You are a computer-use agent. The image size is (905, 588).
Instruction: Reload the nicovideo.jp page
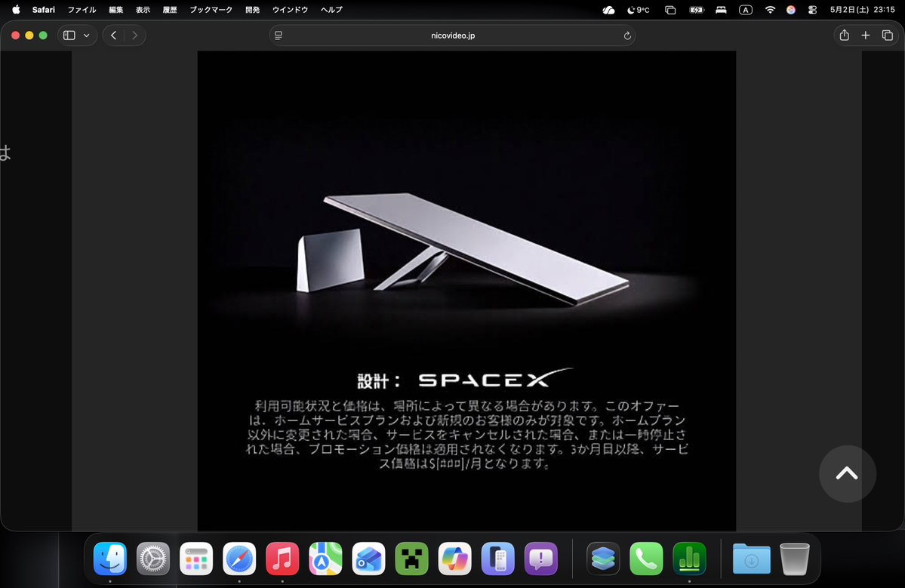pyautogui.click(x=627, y=35)
